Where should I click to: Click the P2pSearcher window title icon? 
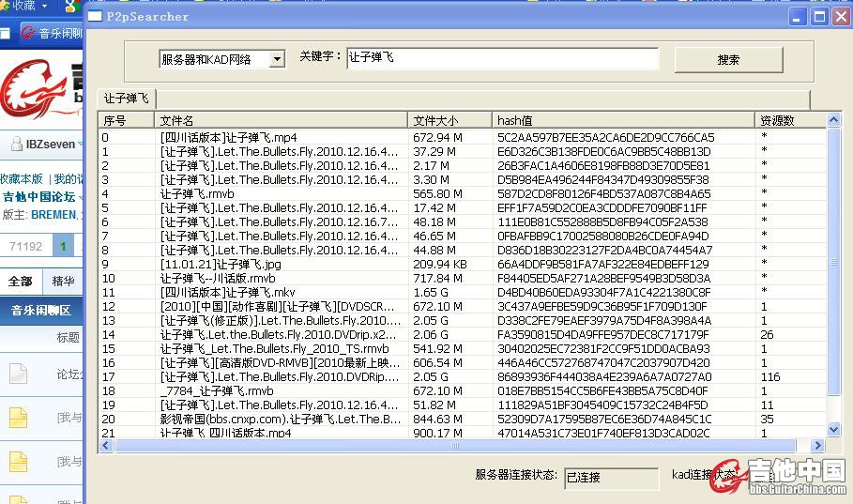(95, 16)
